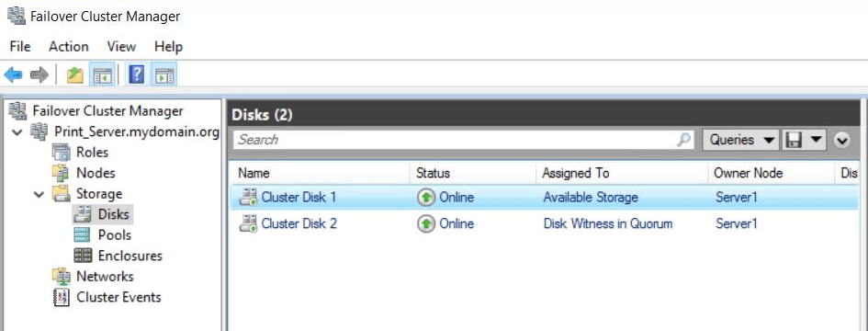Select Enclosures label in the tree
This screenshot has width=868, height=331.
(x=130, y=256)
